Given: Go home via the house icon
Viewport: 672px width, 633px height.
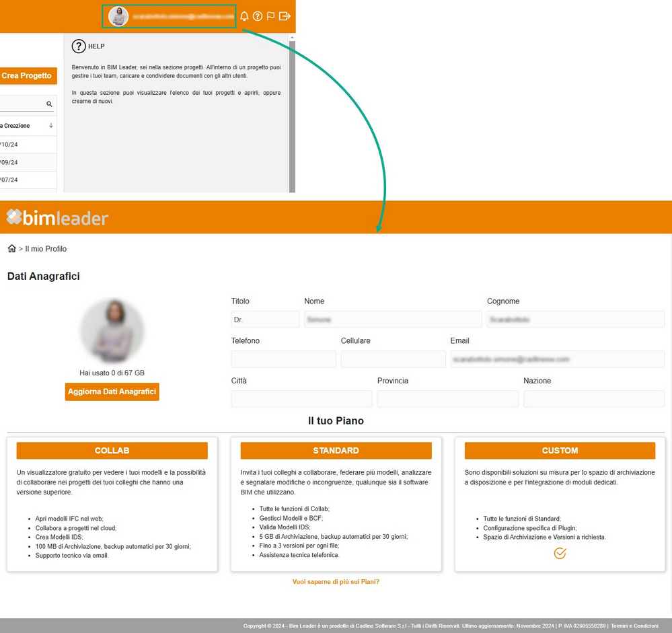Looking at the screenshot, I should tap(11, 249).
